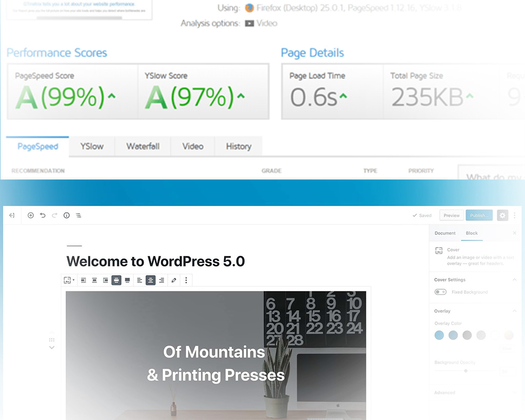This screenshot has width=525, height=420.
Task: Open the Video tab in GTmetrix
Action: click(x=193, y=146)
